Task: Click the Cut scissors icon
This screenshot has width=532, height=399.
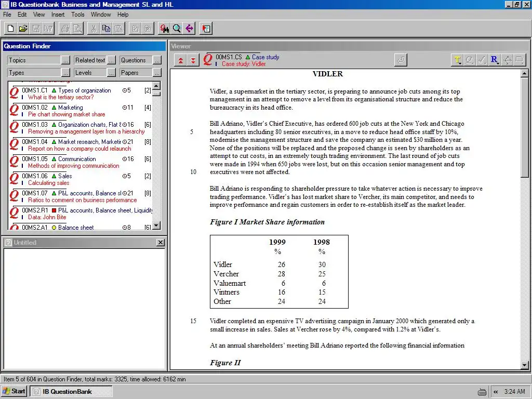Action: click(94, 29)
